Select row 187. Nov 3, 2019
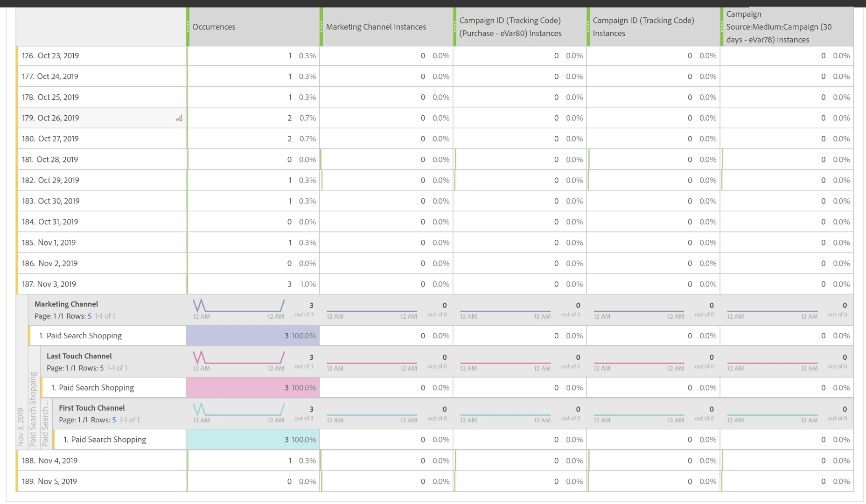 pyautogui.click(x=101, y=284)
